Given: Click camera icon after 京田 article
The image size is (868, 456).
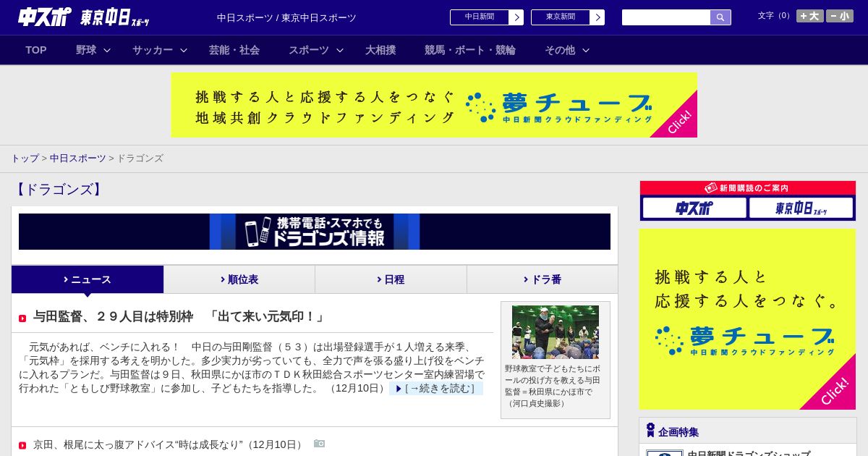Looking at the screenshot, I should click(319, 444).
